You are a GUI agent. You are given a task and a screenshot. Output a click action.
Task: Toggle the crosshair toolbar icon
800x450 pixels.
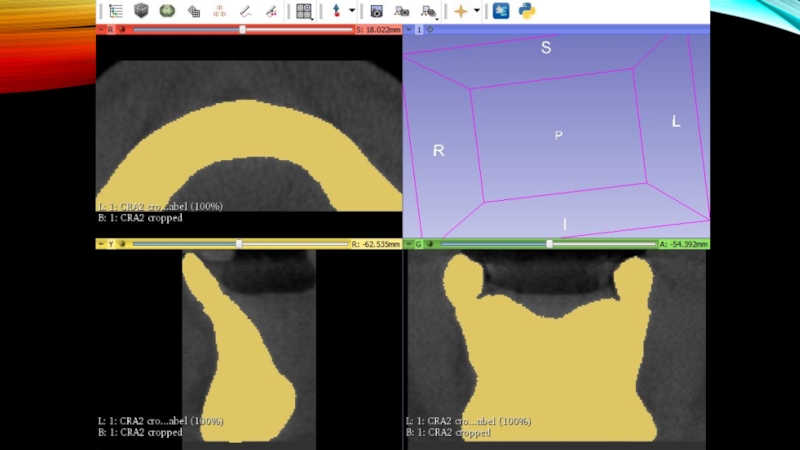pos(460,11)
